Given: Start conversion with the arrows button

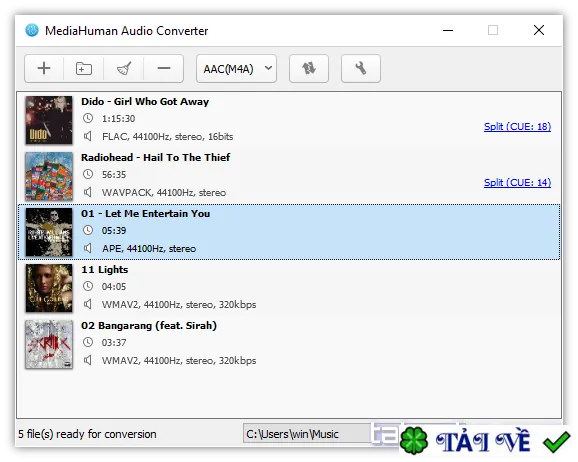Looking at the screenshot, I should (309, 69).
